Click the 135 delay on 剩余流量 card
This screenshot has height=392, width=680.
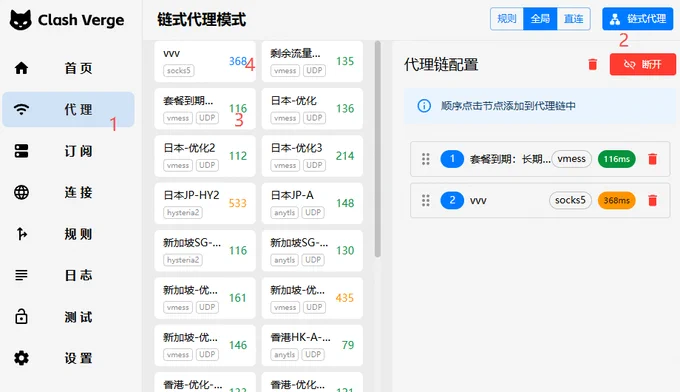click(x=345, y=61)
